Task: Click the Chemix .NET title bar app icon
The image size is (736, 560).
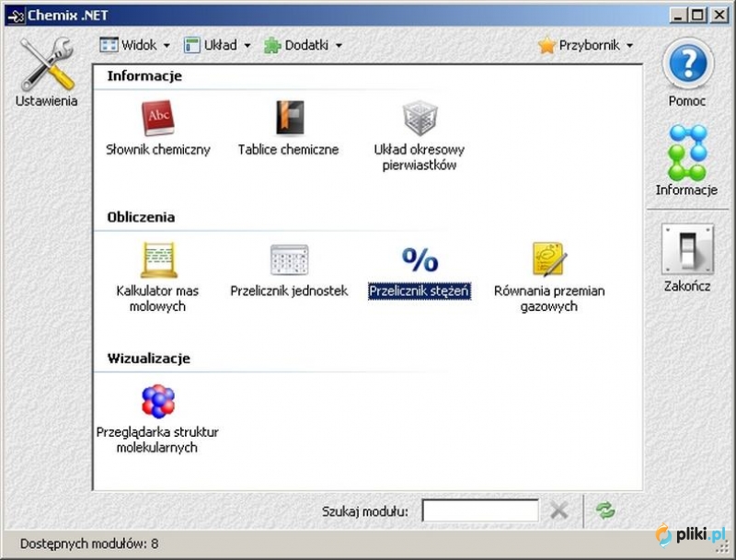Action: (16, 16)
